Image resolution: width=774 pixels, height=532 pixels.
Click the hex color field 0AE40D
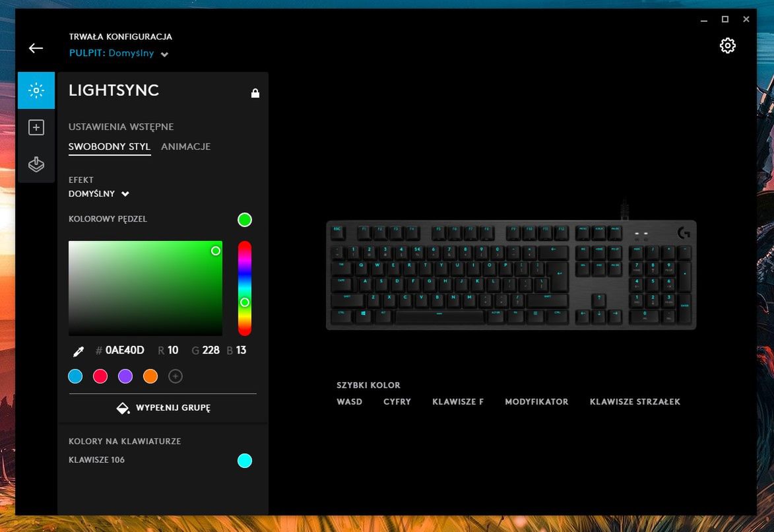coord(125,350)
